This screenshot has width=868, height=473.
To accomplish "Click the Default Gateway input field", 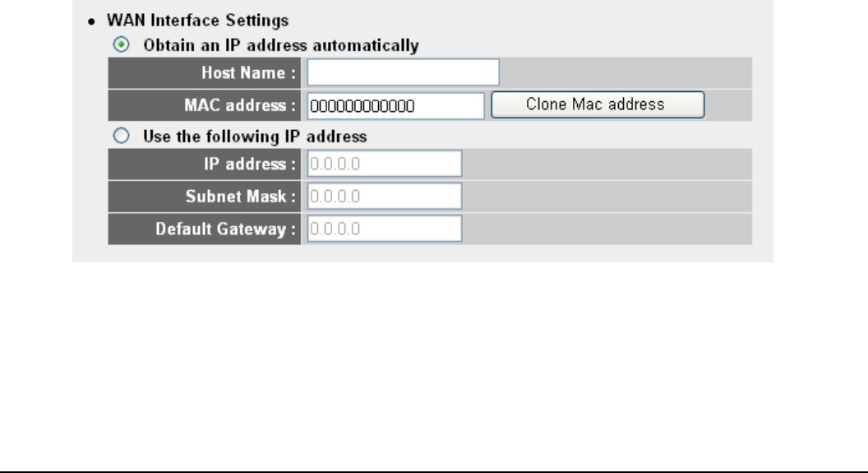I will pyautogui.click(x=385, y=229).
